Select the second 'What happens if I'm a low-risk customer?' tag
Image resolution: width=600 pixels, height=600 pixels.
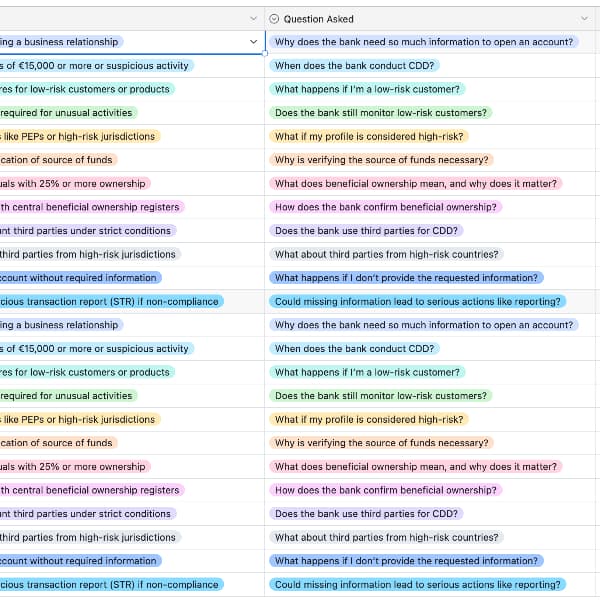[367, 372]
